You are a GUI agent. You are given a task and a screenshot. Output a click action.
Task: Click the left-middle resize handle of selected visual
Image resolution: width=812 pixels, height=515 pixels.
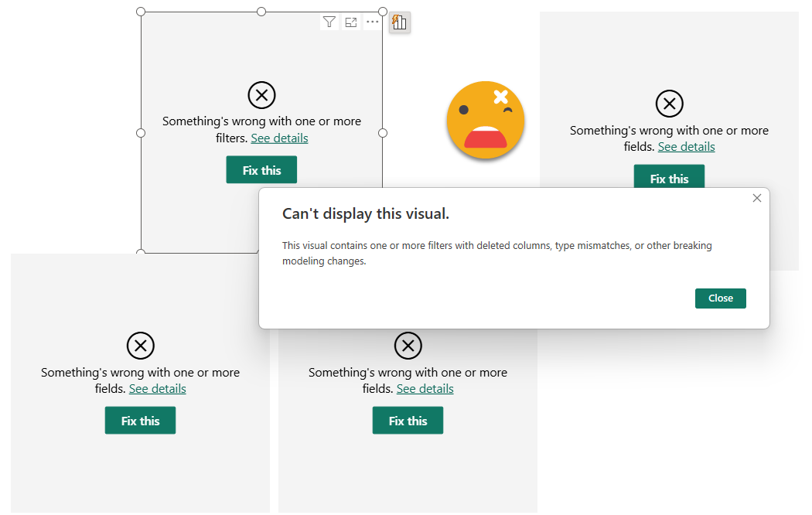coord(141,133)
